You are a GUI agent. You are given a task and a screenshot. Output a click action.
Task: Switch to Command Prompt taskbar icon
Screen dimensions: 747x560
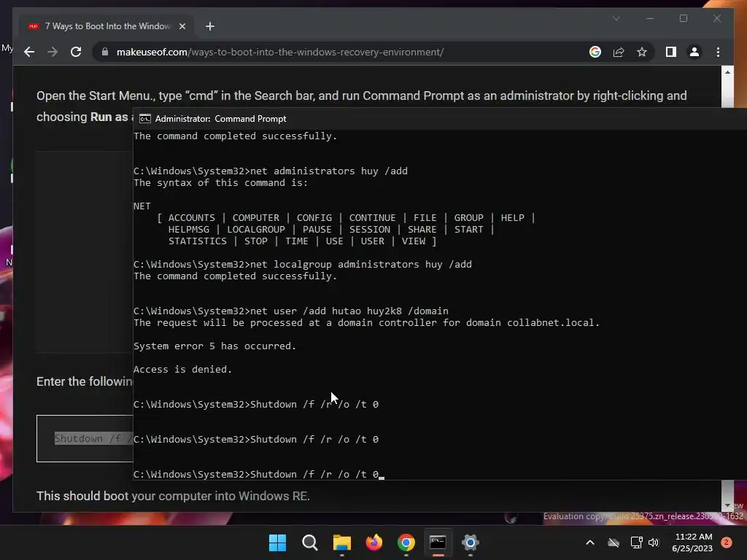click(x=438, y=542)
